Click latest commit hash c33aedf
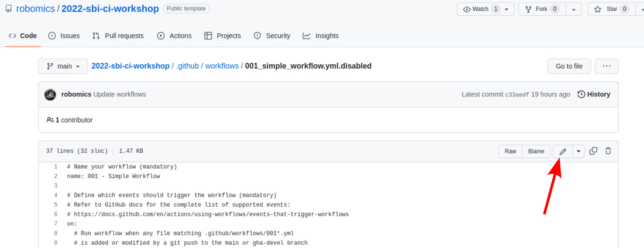Viewport: 644px width, 248px height. click(517, 95)
